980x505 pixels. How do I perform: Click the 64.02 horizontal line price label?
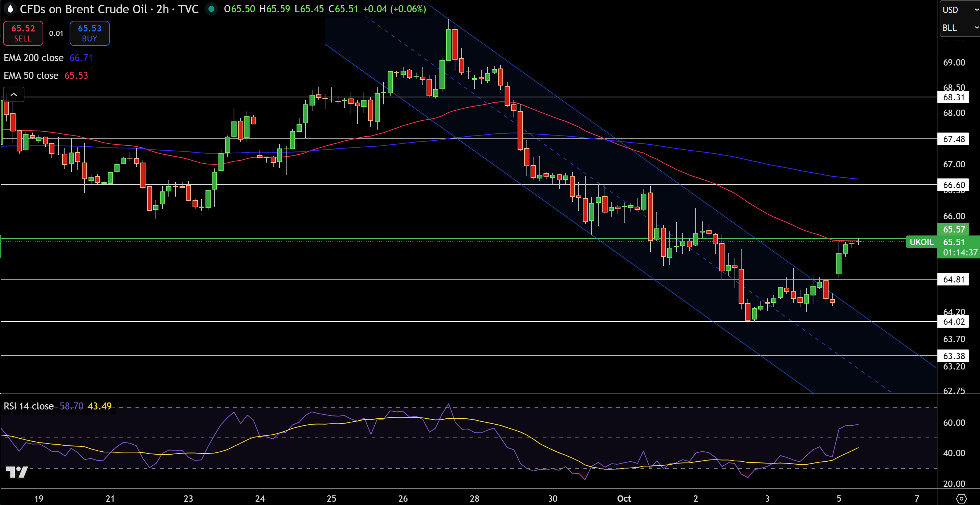954,322
